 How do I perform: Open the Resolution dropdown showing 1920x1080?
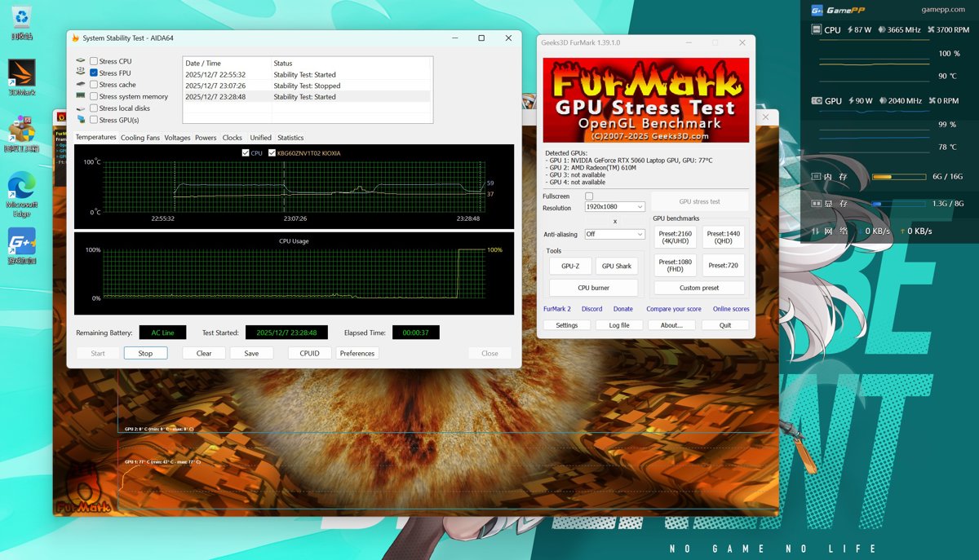615,207
